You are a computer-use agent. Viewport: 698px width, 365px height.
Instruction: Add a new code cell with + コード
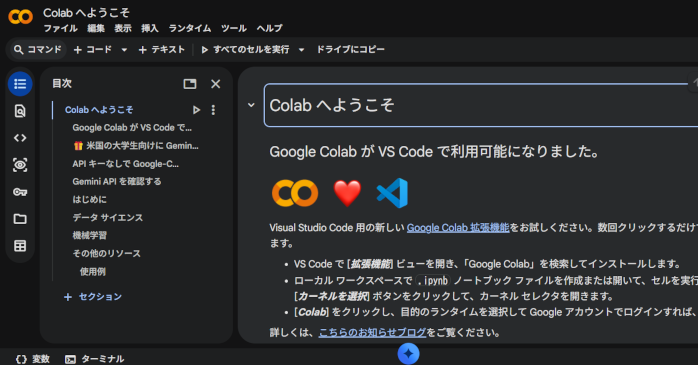click(x=93, y=49)
